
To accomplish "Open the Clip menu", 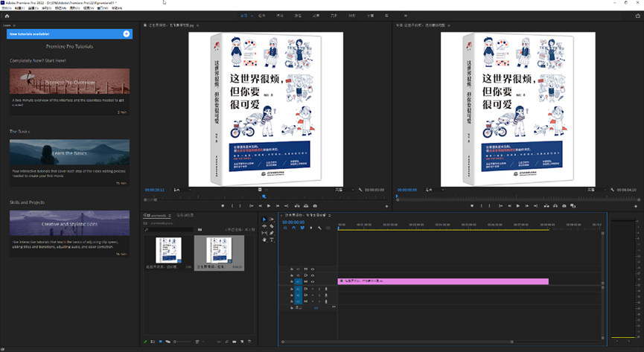I will click(x=33, y=7).
